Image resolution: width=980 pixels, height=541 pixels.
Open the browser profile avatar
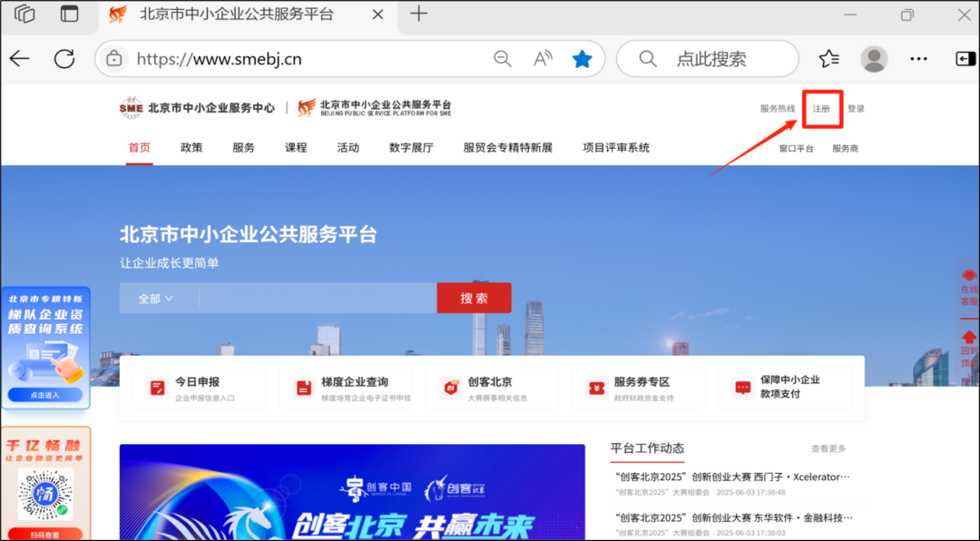[874, 59]
